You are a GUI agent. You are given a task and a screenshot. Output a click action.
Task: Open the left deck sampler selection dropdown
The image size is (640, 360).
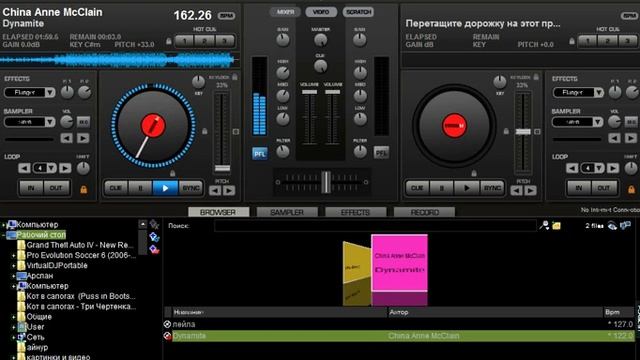tap(50, 122)
